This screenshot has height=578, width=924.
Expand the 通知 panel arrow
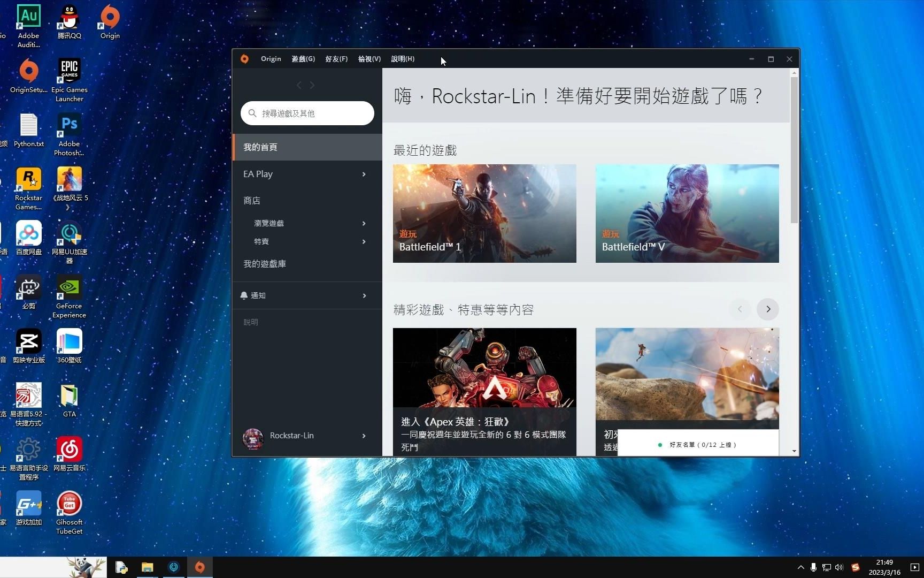[365, 295]
